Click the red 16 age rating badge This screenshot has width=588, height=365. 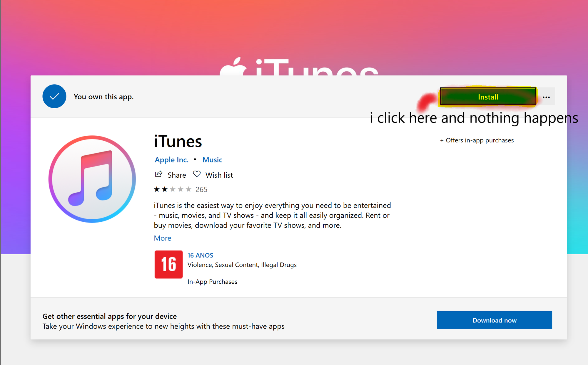(168, 264)
